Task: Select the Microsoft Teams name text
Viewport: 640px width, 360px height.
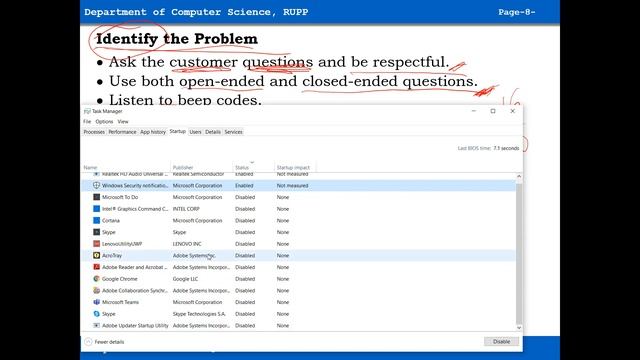Action: point(120,302)
